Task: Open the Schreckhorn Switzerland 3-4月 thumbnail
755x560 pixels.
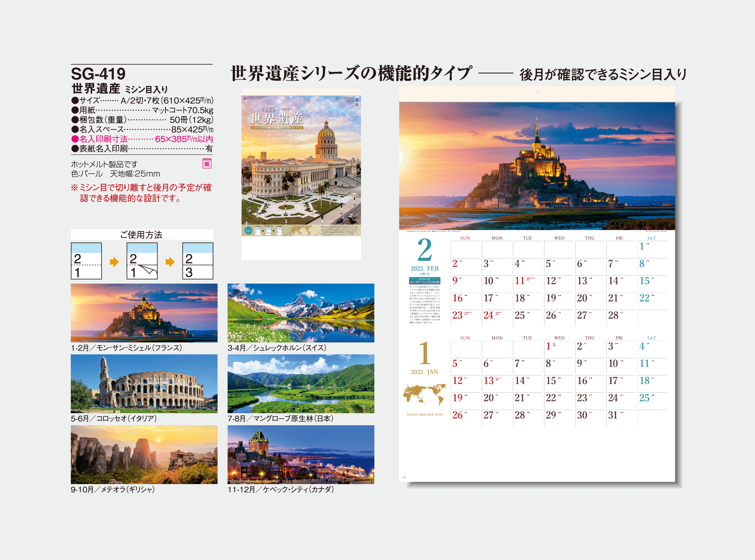Action: click(x=301, y=312)
